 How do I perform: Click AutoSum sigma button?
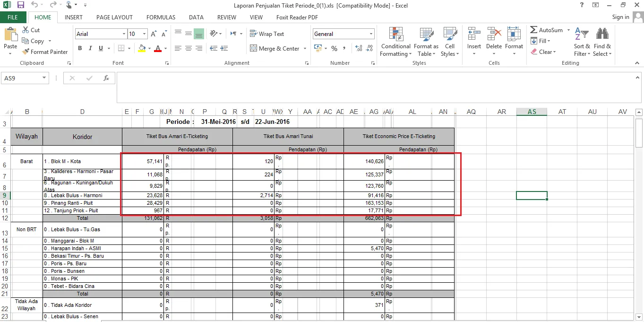pyautogui.click(x=546, y=30)
